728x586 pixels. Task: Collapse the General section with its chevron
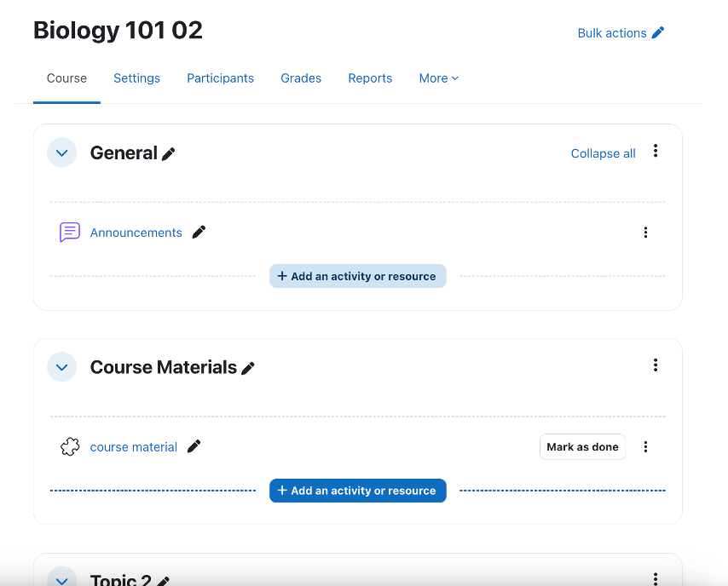[x=61, y=152]
